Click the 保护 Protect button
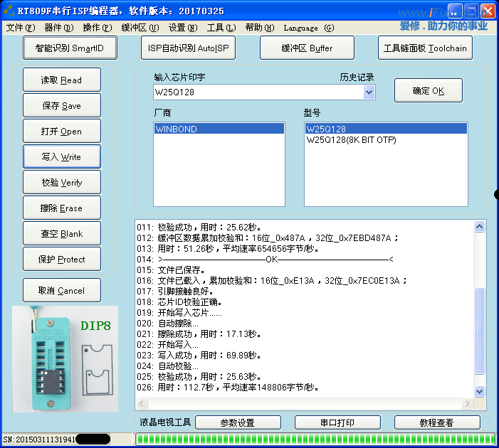This screenshot has width=499, height=448. (x=62, y=259)
